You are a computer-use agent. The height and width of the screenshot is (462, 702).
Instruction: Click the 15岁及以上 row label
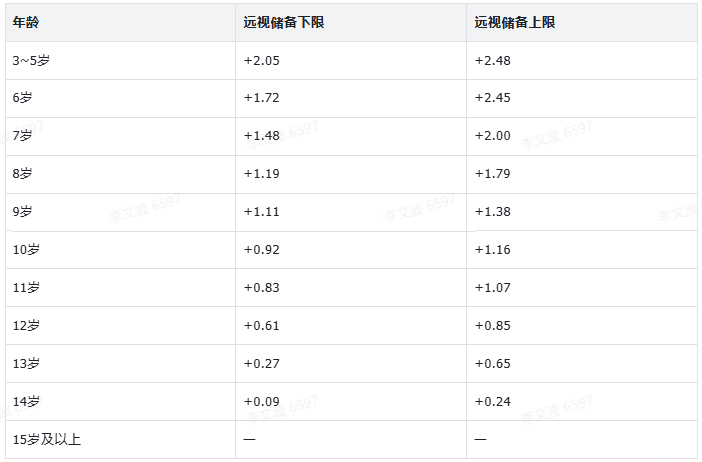click(47, 440)
